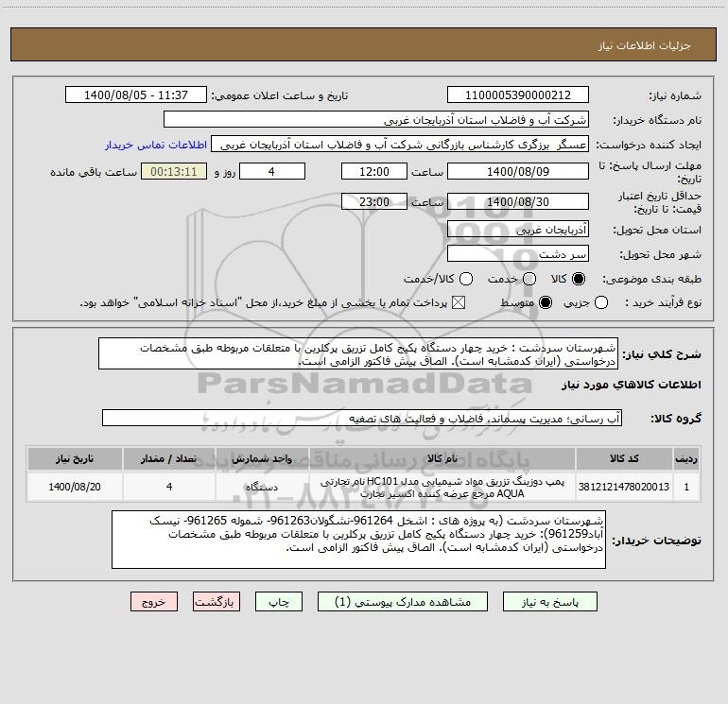Click the خروج exit button

pos(154,602)
